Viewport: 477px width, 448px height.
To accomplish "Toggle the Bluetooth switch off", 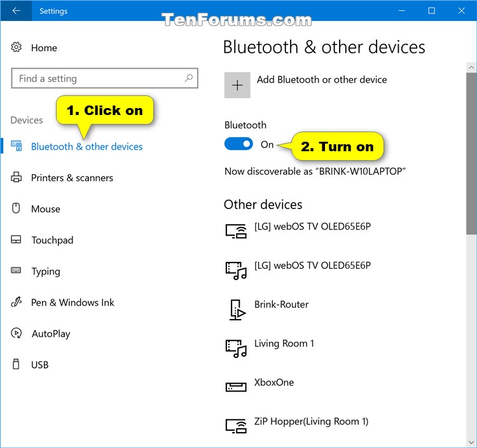I will coord(238,144).
